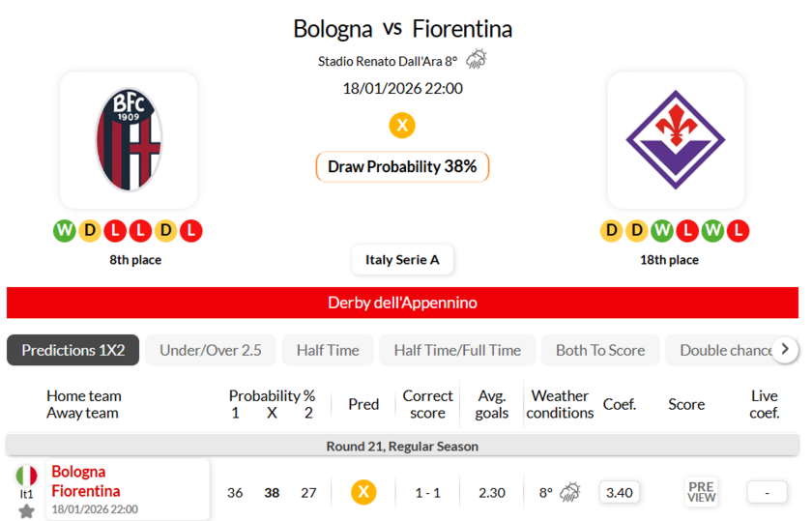Viewport: 812px width, 521px height.
Task: Open the Bologna Fiorentina match link
Action: pyautogui.click(x=86, y=481)
